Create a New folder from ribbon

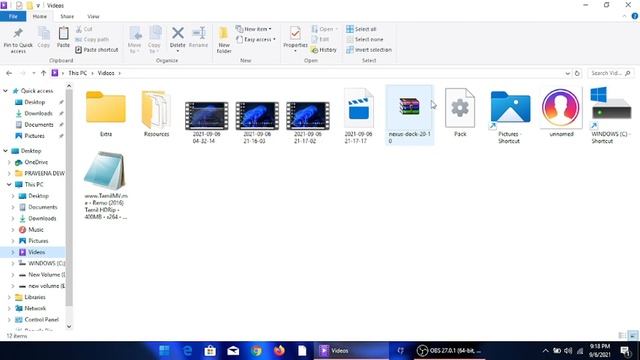[x=224, y=40]
